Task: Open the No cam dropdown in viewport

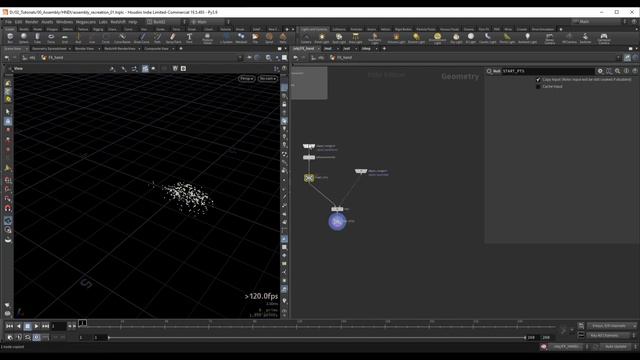Action: point(268,78)
